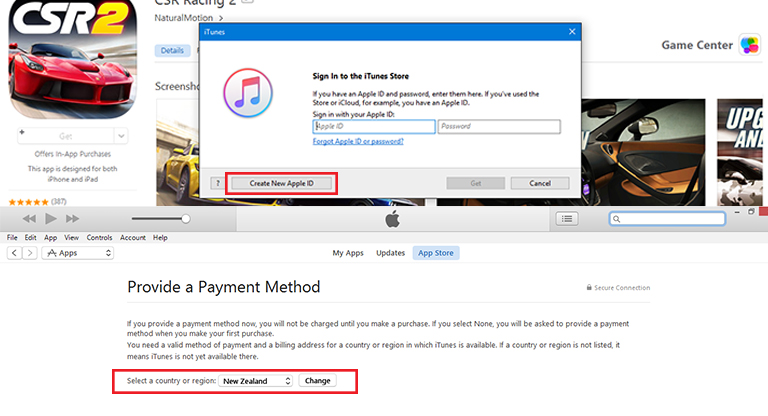
Task: Close the iTunes sign-in dialog
Action: (x=572, y=31)
